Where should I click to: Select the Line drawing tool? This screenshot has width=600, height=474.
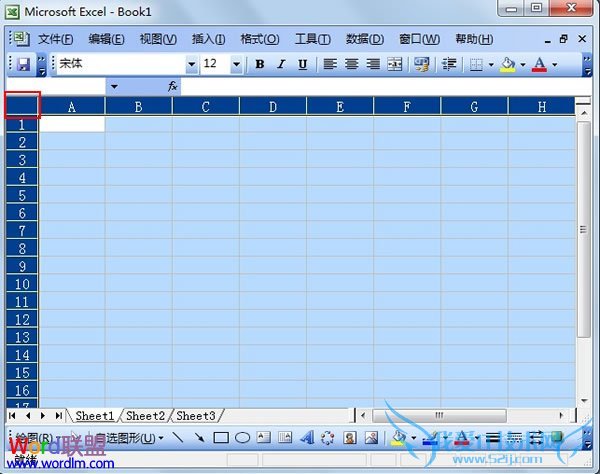pos(178,437)
